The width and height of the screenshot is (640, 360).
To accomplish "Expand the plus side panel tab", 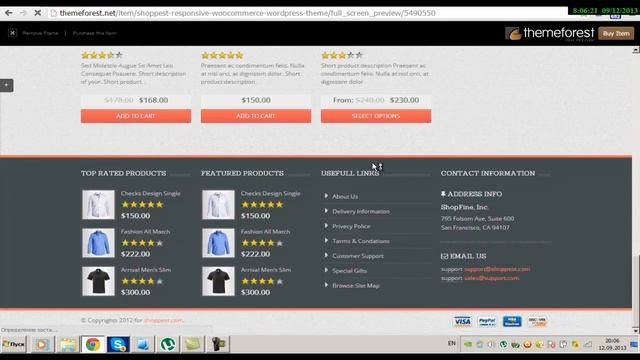I will click(x=7, y=85).
